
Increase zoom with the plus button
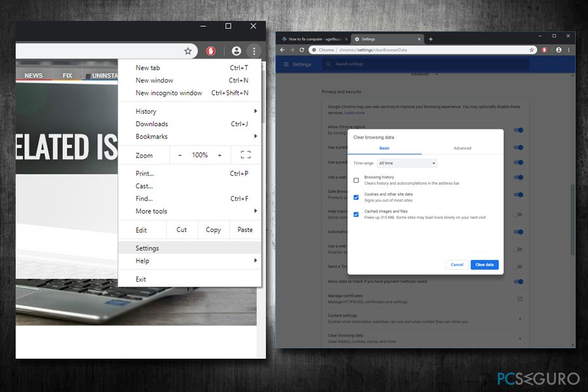(220, 155)
